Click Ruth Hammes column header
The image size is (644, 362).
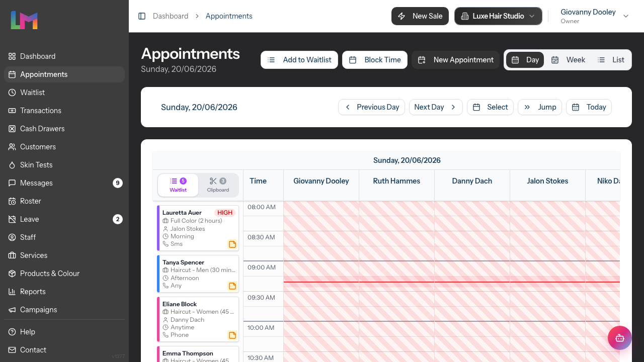point(396,181)
